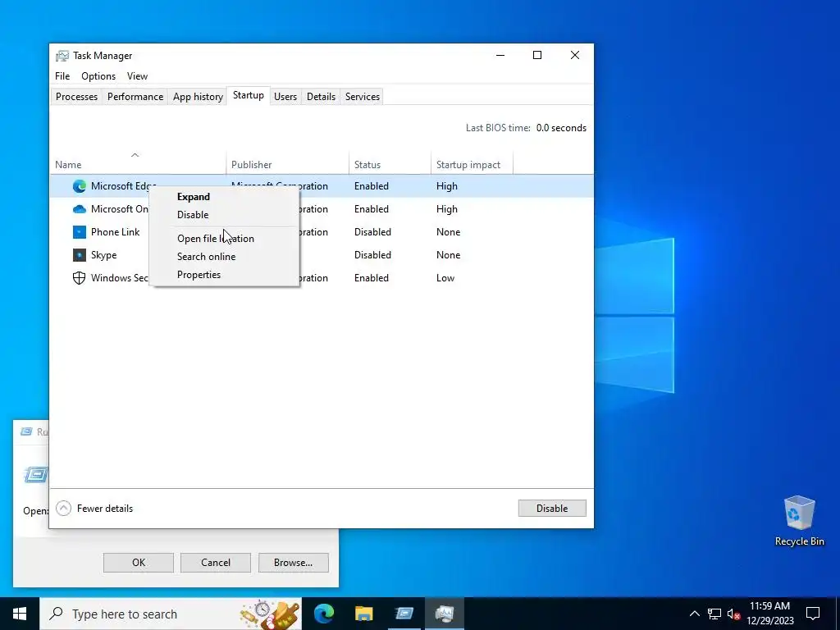This screenshot has height=630, width=840.
Task: Click the Task Manager taskbar icon
Action: tap(445, 614)
